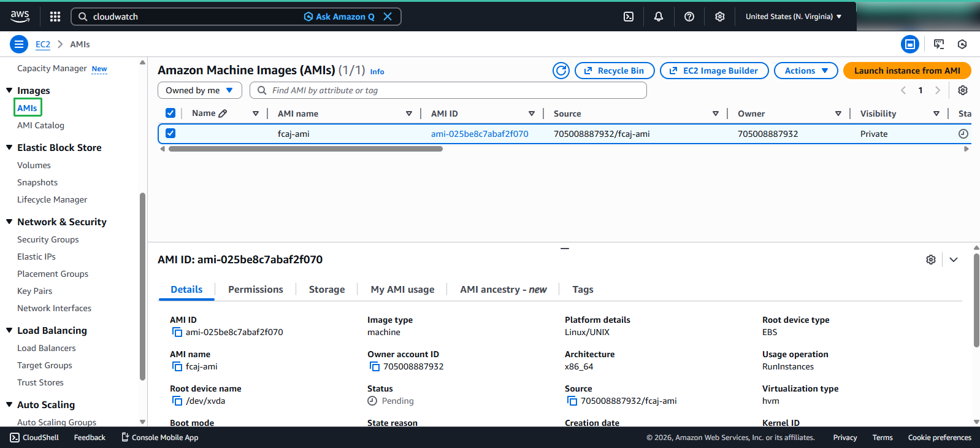Collapse the Load Balancing section
The image size is (980, 448).
(x=9, y=330)
